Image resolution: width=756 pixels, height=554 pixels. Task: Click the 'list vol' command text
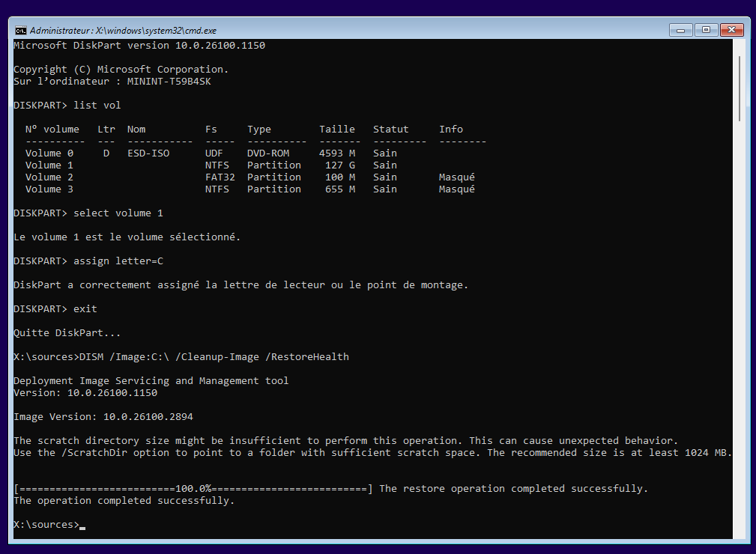pos(97,106)
